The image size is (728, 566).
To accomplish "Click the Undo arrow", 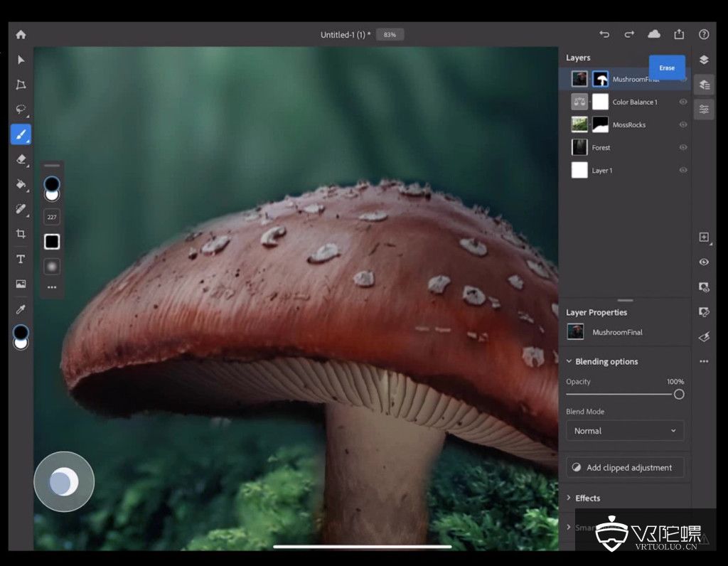I will tap(604, 34).
